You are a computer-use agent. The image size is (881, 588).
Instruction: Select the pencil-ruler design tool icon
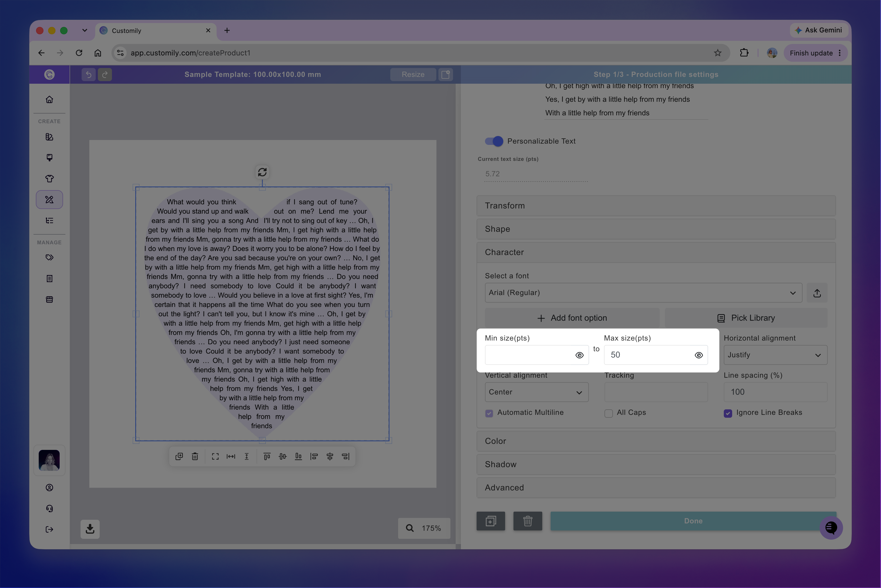click(49, 200)
